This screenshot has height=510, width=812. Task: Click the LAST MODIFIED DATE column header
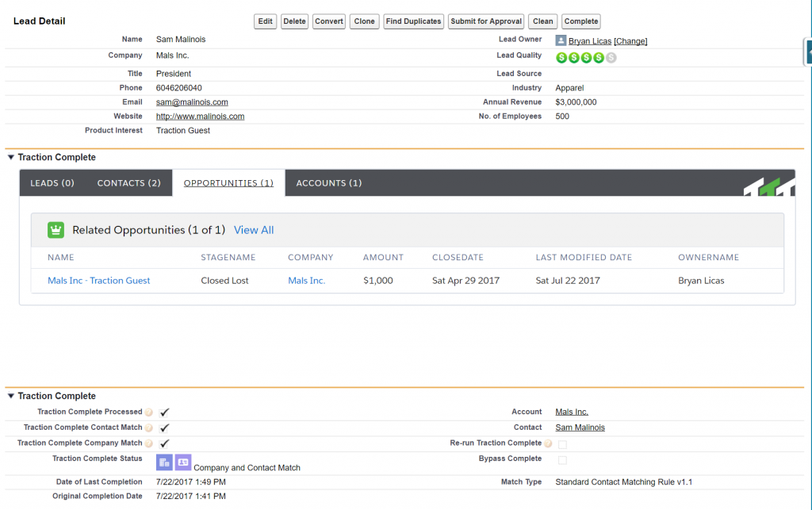click(x=584, y=257)
